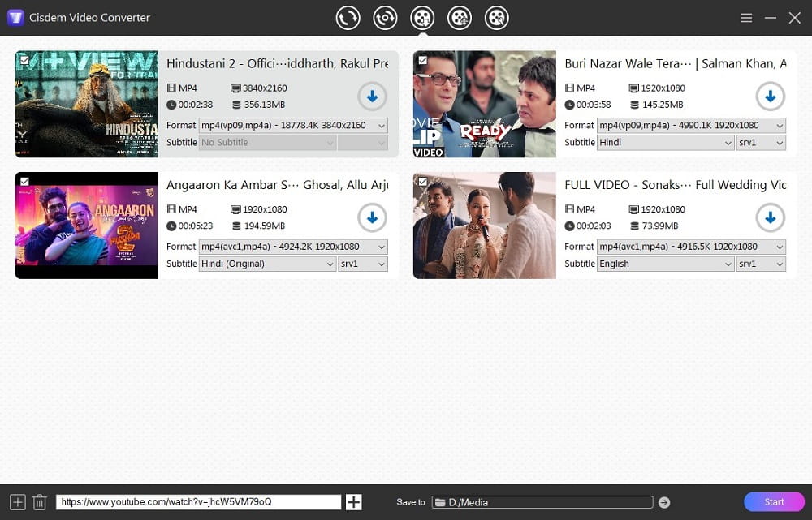Uncheck the Hindustani 2 video checkbox
This screenshot has height=520, width=812.
pos(24,60)
